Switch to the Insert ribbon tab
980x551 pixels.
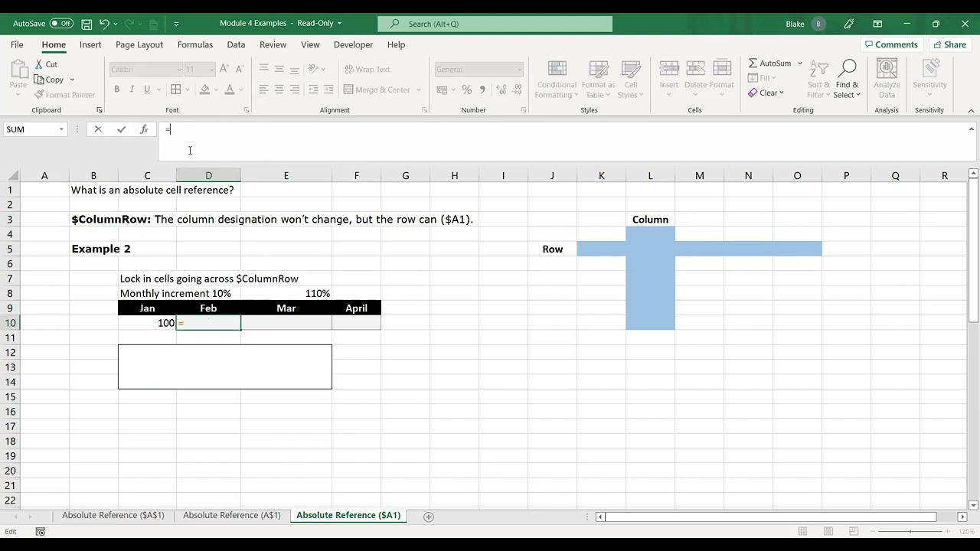click(90, 44)
